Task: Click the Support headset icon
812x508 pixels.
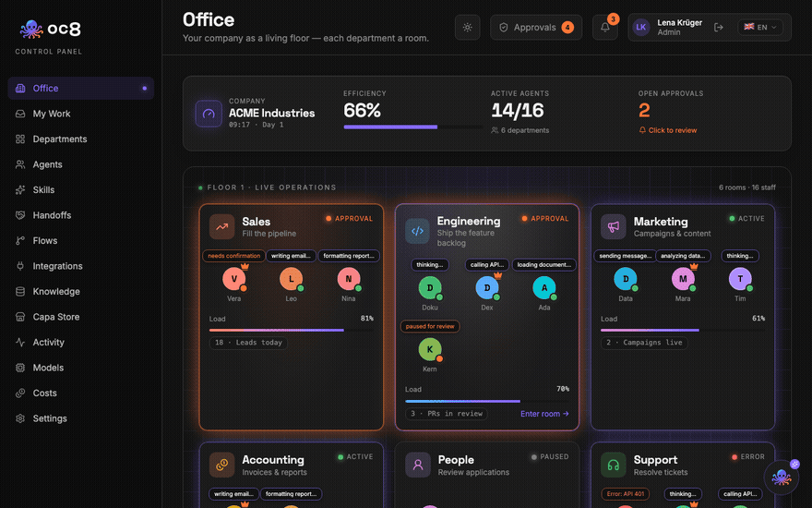Action: (x=613, y=465)
